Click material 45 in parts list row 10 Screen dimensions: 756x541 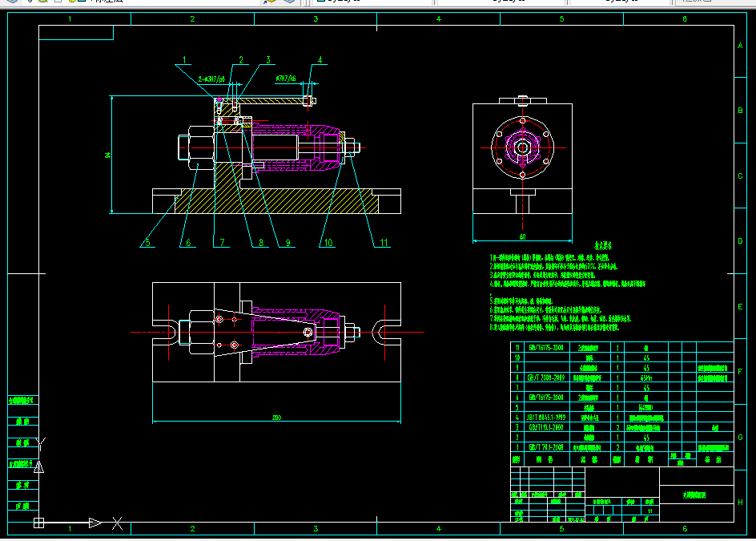(646, 357)
